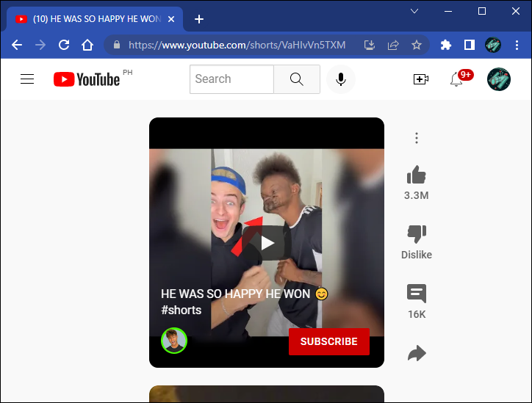Open the Create video camera icon
This screenshot has height=403, width=532.
tap(421, 79)
